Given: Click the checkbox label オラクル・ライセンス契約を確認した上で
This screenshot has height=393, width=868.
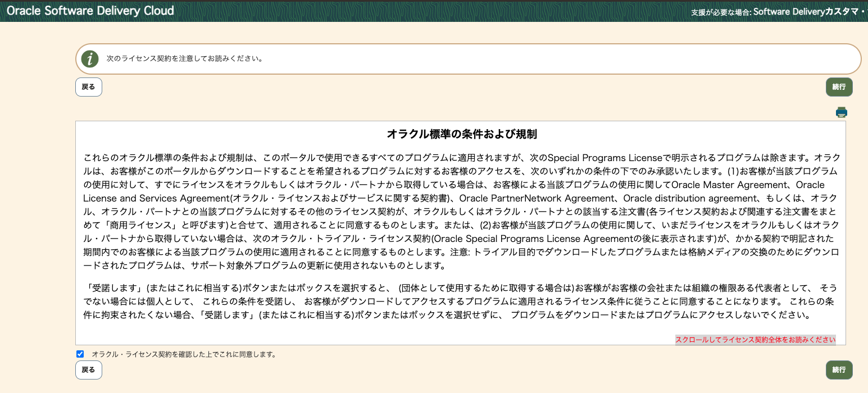Looking at the screenshot, I should [x=184, y=355].
